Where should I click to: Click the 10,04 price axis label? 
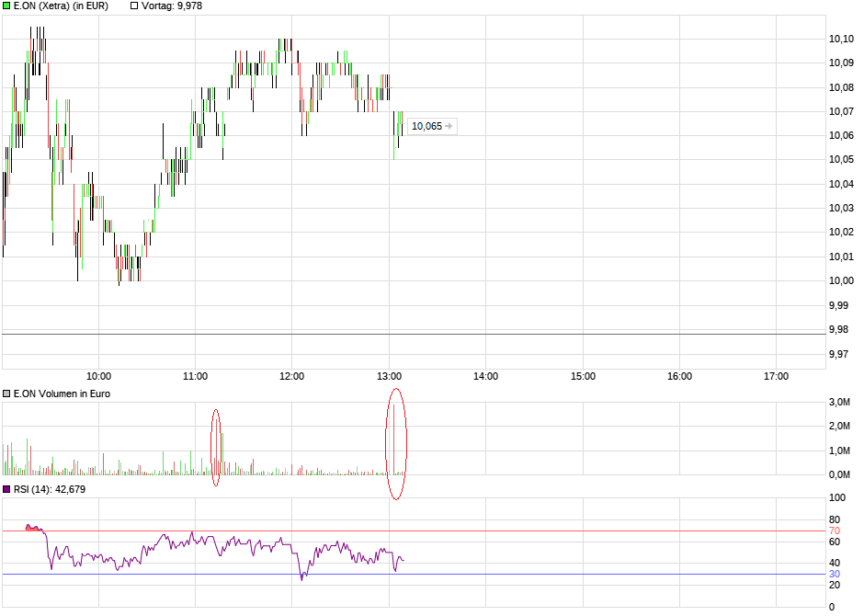click(841, 184)
